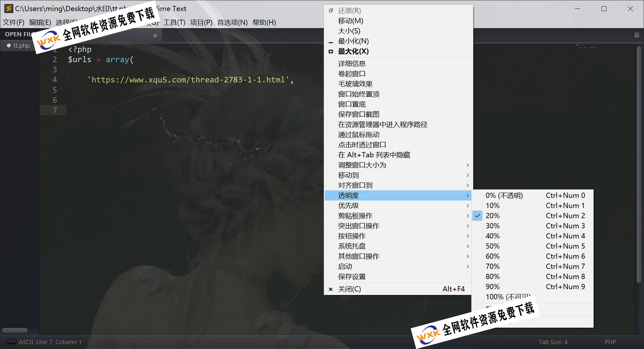Click the unsaved dot on the open tab

pyautogui.click(x=155, y=35)
